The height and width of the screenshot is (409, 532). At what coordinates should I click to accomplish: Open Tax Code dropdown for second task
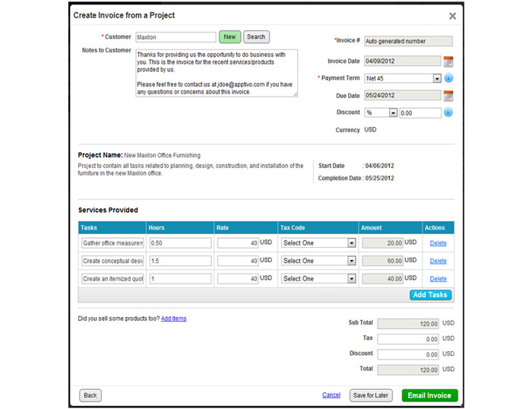pyautogui.click(x=351, y=261)
